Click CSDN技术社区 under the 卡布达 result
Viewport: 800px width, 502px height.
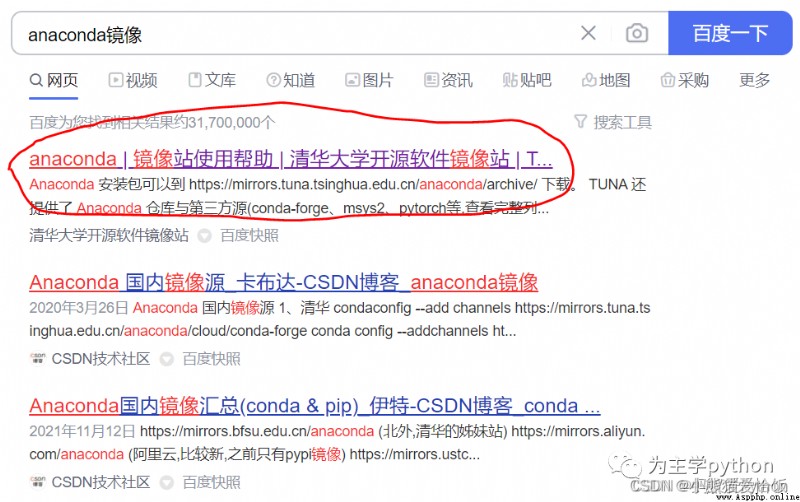[101, 359]
